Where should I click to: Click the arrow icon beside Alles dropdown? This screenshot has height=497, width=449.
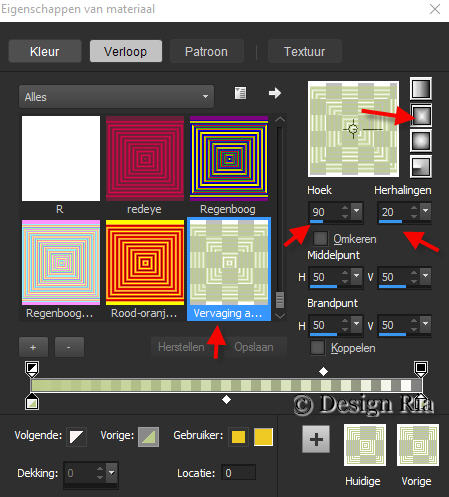[275, 93]
